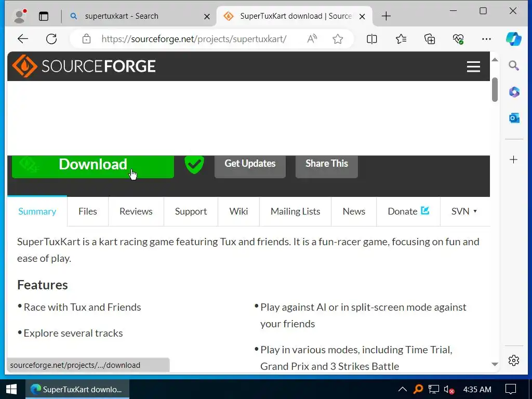Open Collections

[x=430, y=39]
